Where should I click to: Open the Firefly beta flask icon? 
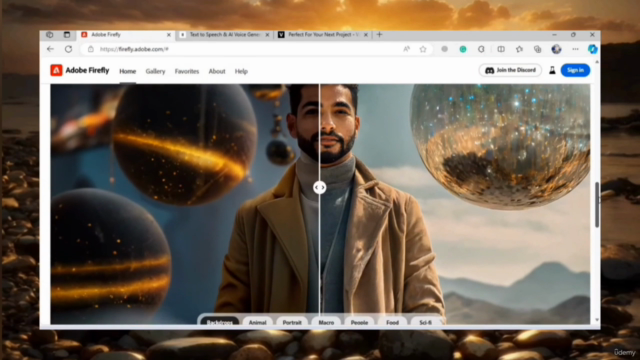coord(552,70)
